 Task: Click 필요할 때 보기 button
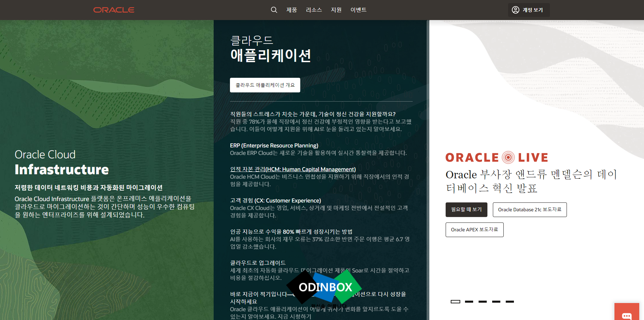[466, 210]
